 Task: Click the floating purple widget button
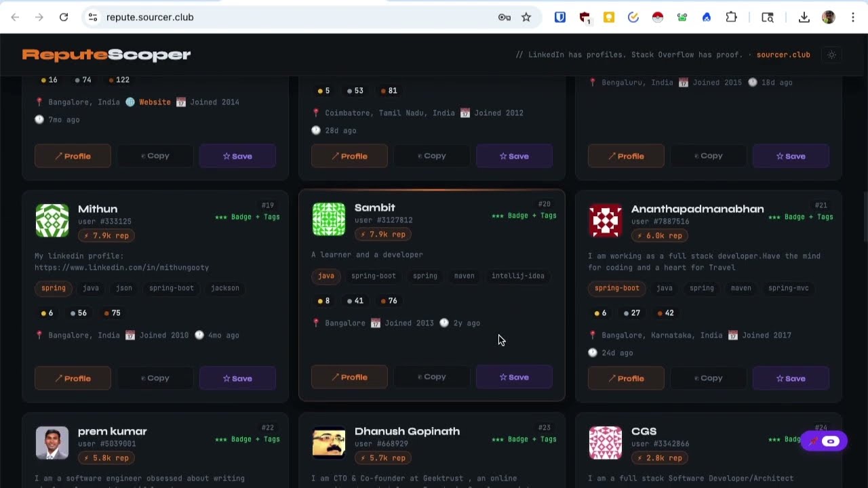point(824,441)
